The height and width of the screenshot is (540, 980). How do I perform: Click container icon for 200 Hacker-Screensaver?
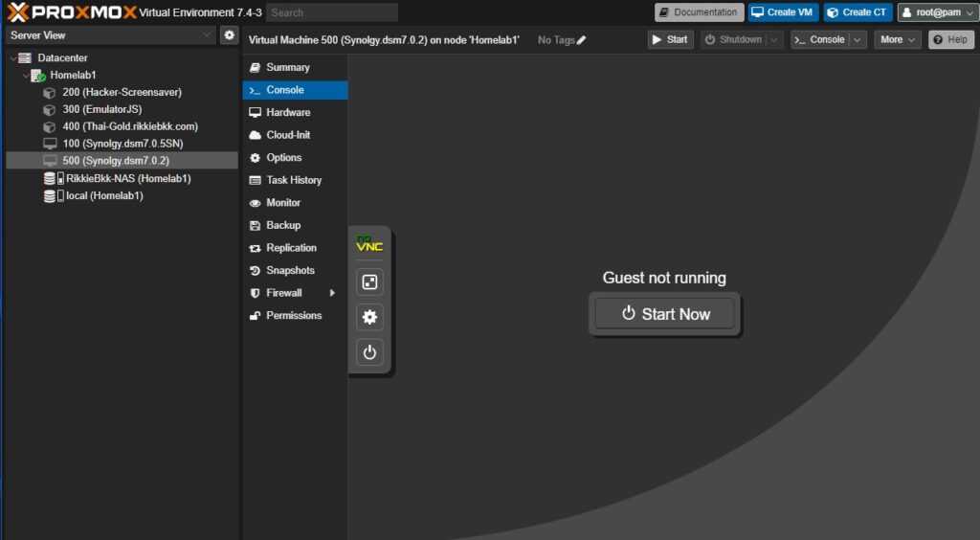(50, 93)
